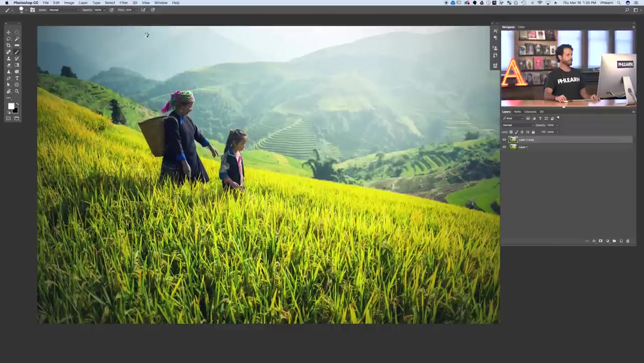Swap foreground and background colors

click(x=17, y=104)
